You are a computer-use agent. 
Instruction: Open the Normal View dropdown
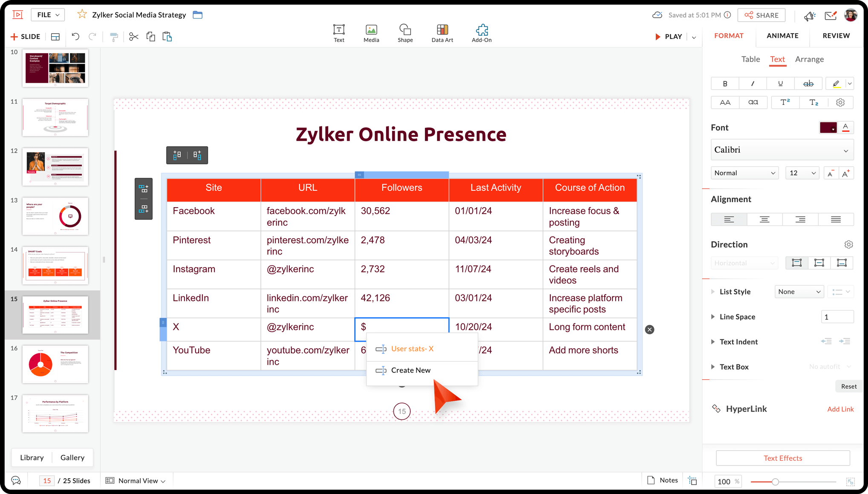(x=137, y=481)
